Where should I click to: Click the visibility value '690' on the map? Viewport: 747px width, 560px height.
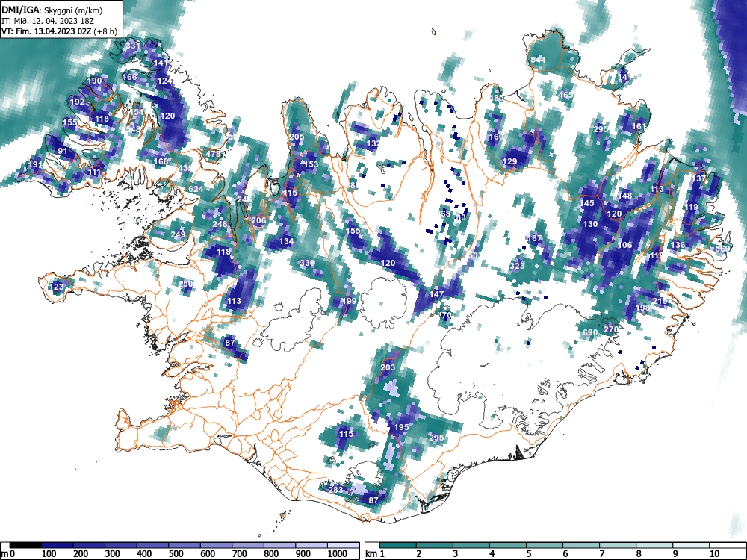click(590, 332)
